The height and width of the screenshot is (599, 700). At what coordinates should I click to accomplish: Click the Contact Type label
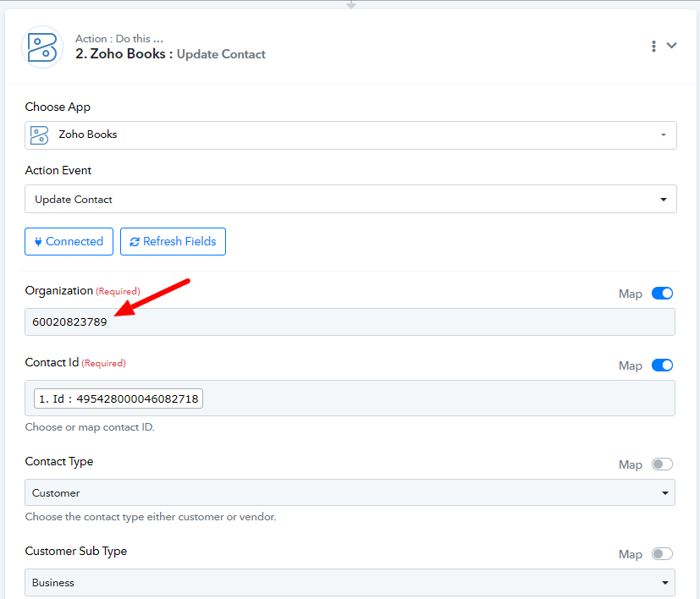click(59, 462)
